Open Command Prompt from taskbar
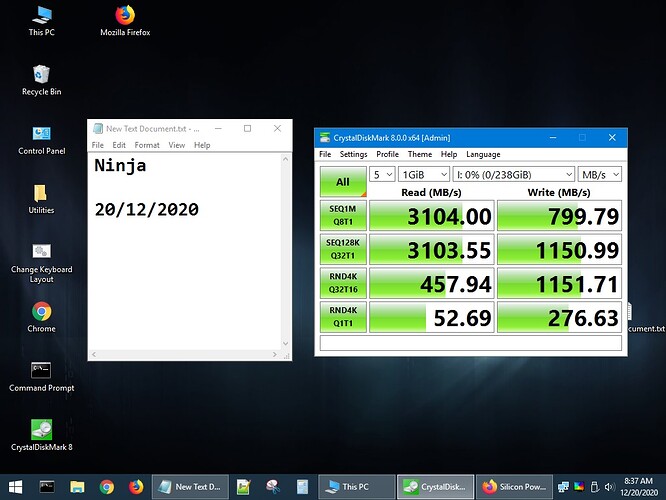Image resolution: width=666 pixels, height=500 pixels. [47, 487]
